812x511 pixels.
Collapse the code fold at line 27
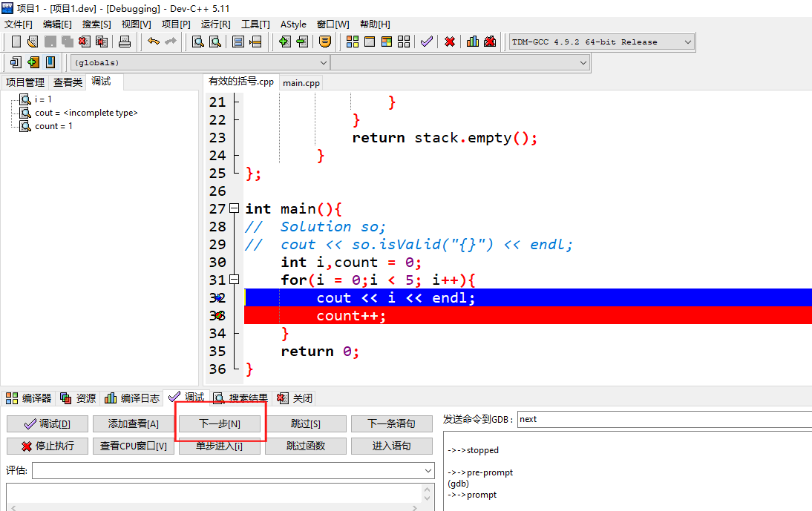point(234,208)
